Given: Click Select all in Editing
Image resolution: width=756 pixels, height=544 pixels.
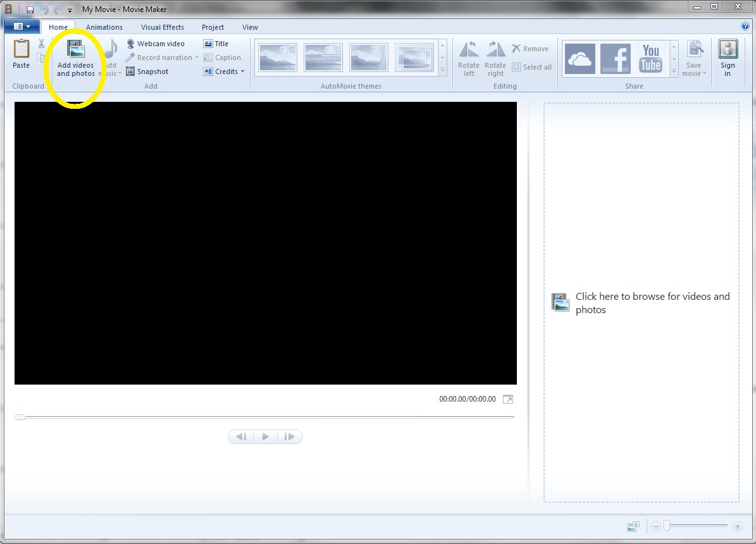Looking at the screenshot, I should 531,67.
